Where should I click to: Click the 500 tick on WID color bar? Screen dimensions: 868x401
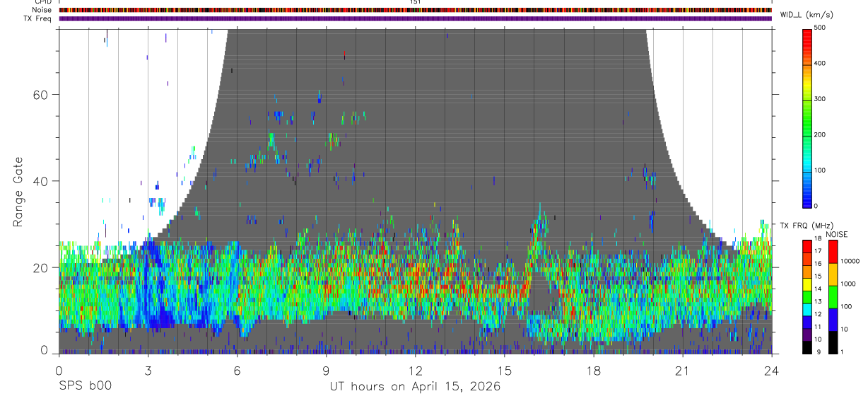click(821, 28)
